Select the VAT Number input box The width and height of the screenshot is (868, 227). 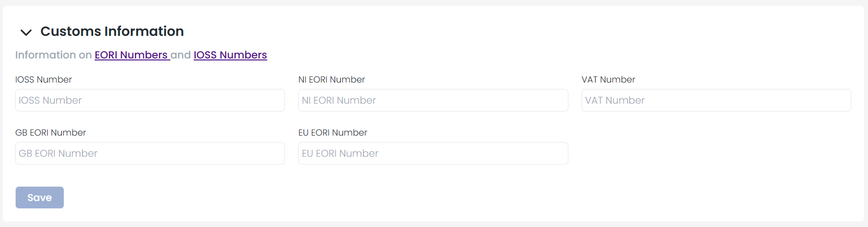pos(716,100)
